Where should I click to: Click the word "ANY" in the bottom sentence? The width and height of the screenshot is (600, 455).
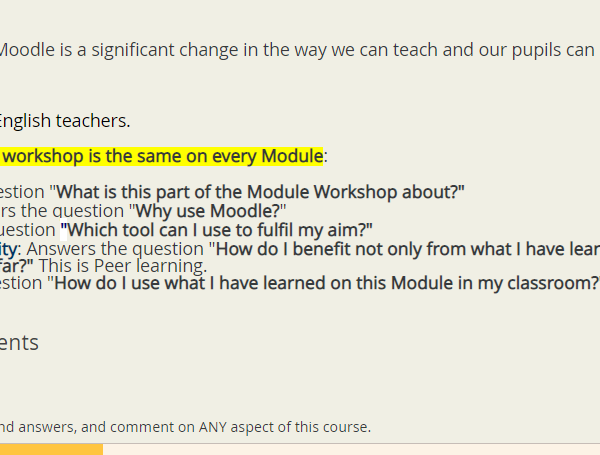click(x=212, y=427)
